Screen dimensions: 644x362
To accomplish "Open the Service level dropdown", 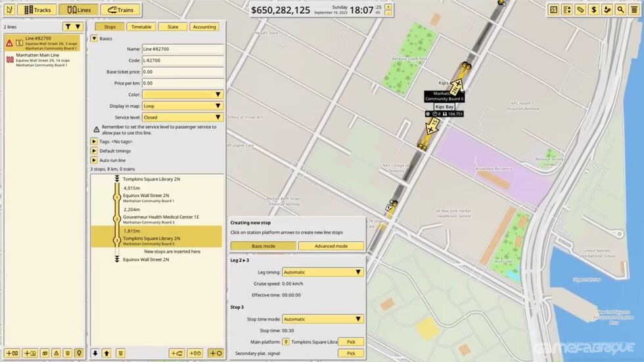I will [183, 117].
